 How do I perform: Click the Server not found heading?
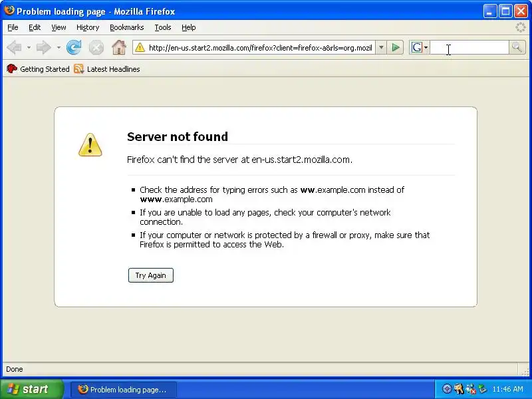tap(178, 137)
